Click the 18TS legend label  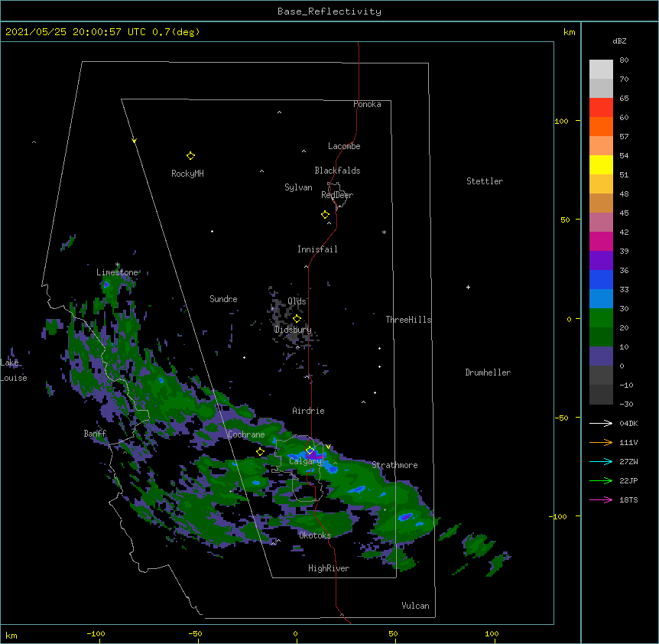628,499
